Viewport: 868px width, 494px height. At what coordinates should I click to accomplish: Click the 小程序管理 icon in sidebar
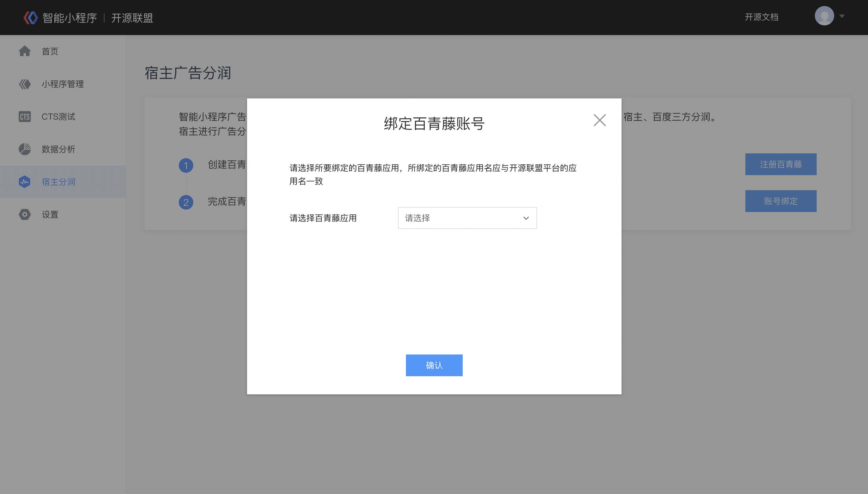point(25,84)
